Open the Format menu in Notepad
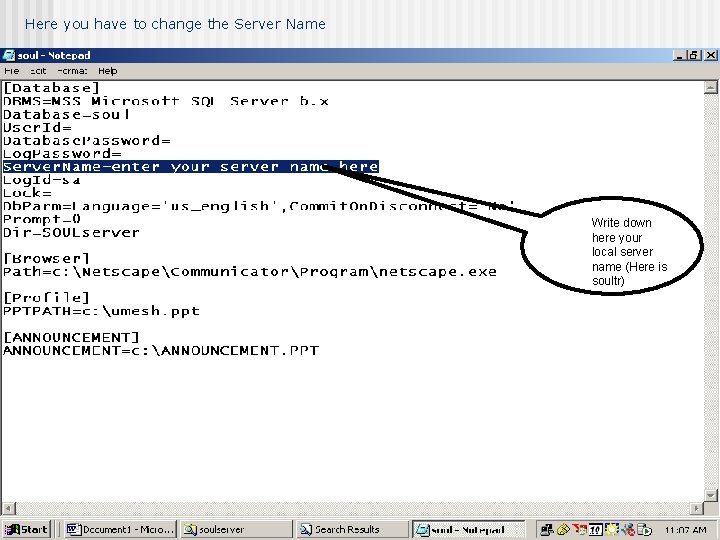Viewport: 720px width, 540px height. click(x=72, y=71)
